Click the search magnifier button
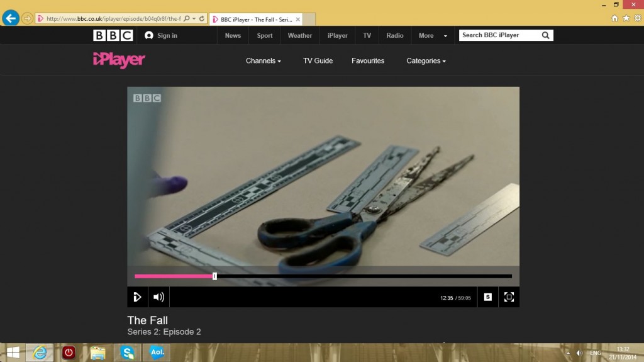Viewport: 644px width, 362px height. [545, 35]
